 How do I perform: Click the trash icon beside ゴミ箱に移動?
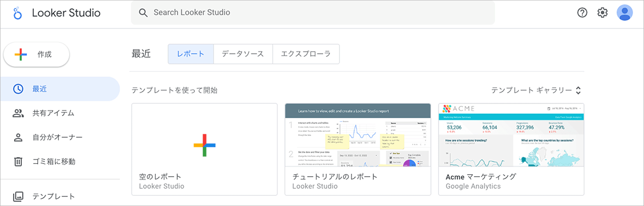click(x=18, y=162)
